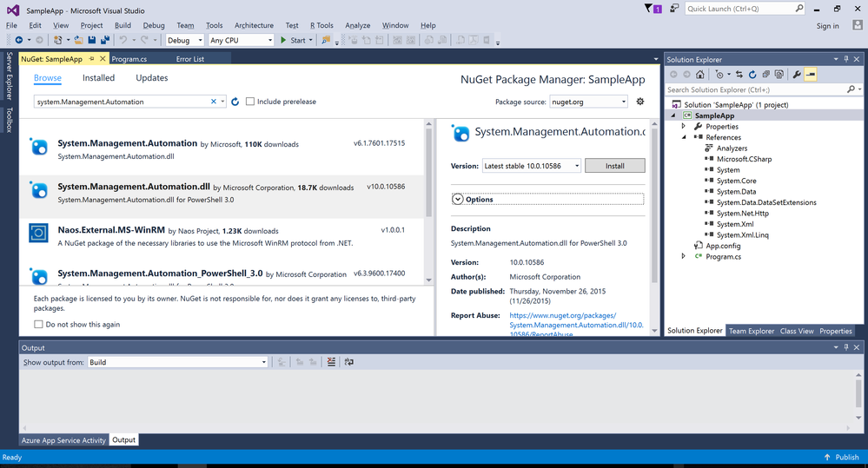Click Publish arrow icon in status bar

click(827, 457)
